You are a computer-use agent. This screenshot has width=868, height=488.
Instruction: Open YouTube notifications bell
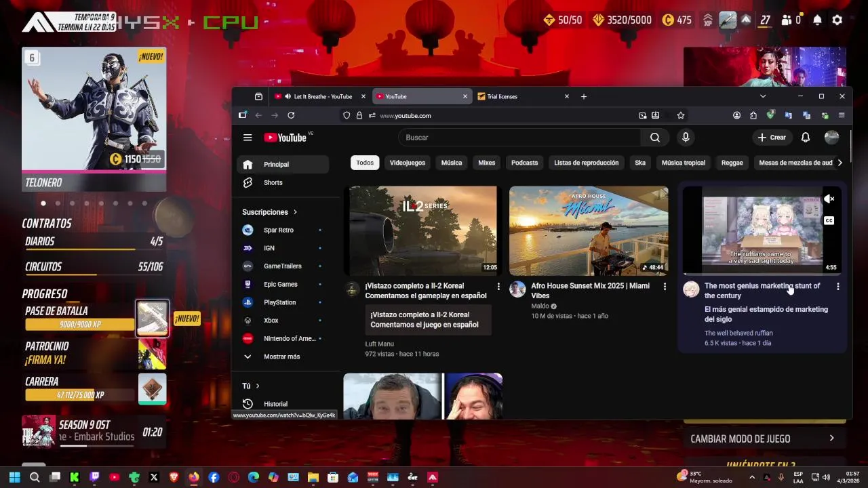(806, 138)
